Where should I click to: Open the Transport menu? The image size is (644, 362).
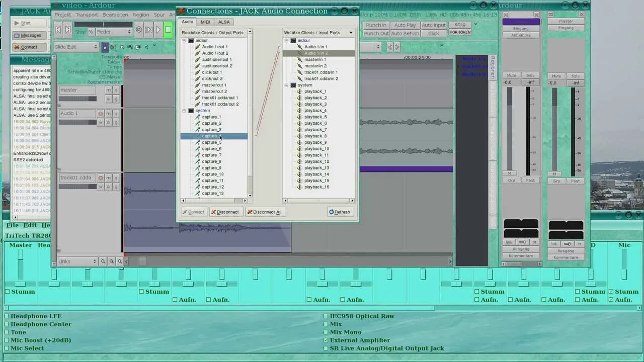click(x=87, y=15)
